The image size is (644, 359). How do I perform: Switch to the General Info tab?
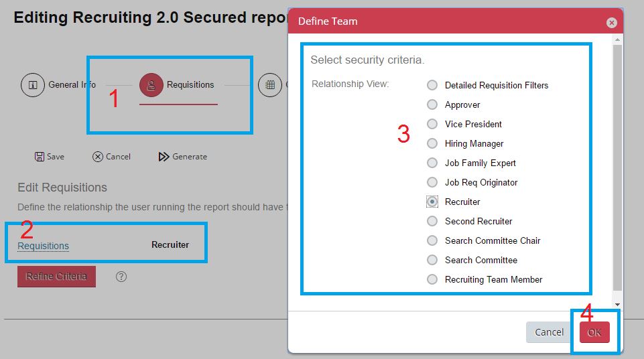point(72,84)
